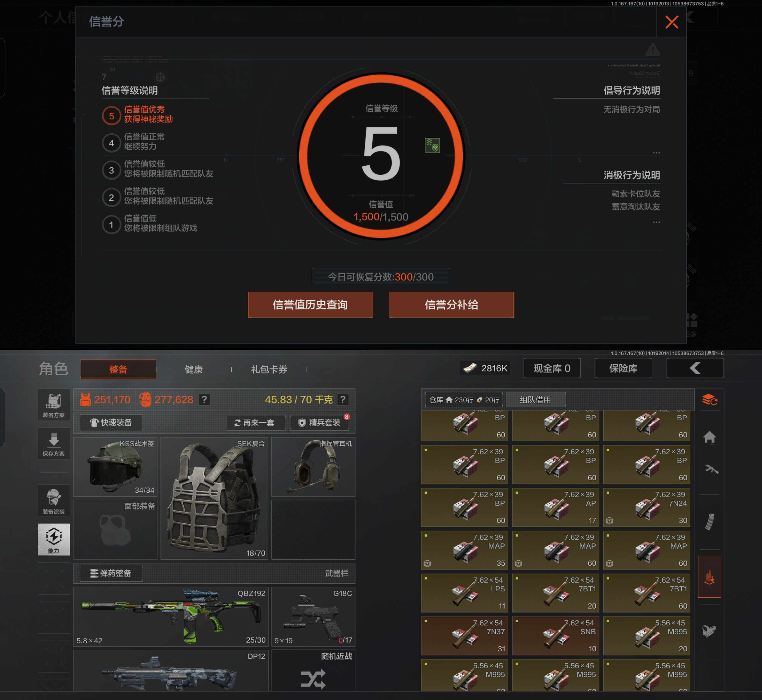The width and height of the screenshot is (762, 700).
Task: Click the stack sort icon atop right sidebar
Action: click(710, 400)
